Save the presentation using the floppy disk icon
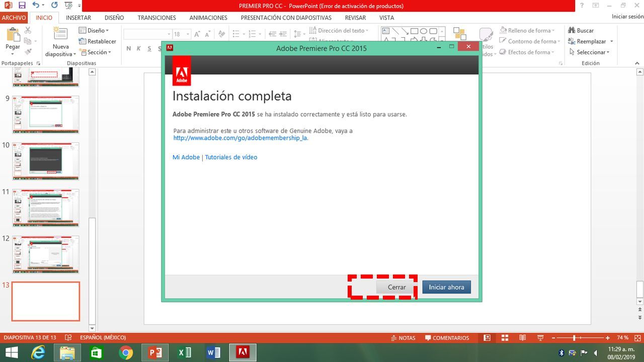Screen dimensions: 644x362 click(x=22, y=6)
